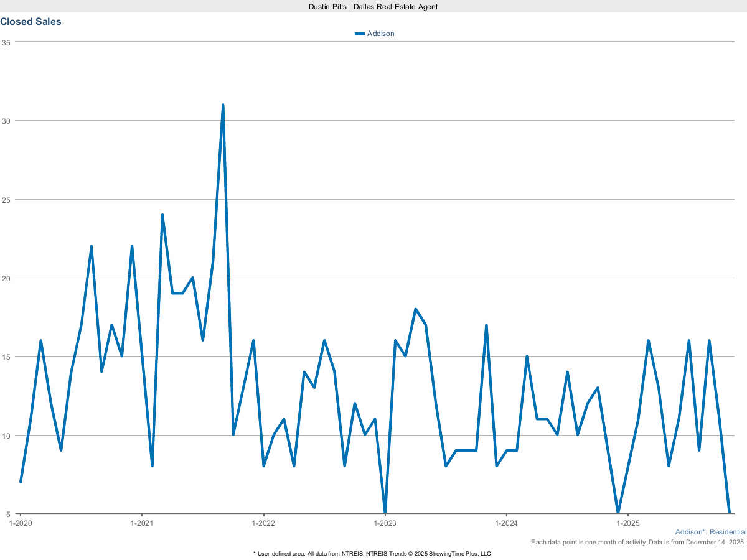Click the highest peak data point at 31
The image size is (747, 560).
coord(223,105)
